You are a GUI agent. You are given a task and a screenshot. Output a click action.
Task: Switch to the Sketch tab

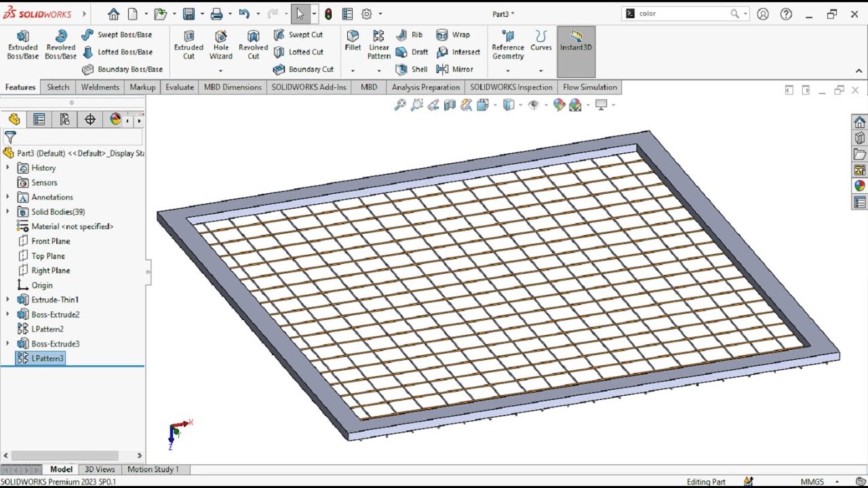tap(58, 87)
